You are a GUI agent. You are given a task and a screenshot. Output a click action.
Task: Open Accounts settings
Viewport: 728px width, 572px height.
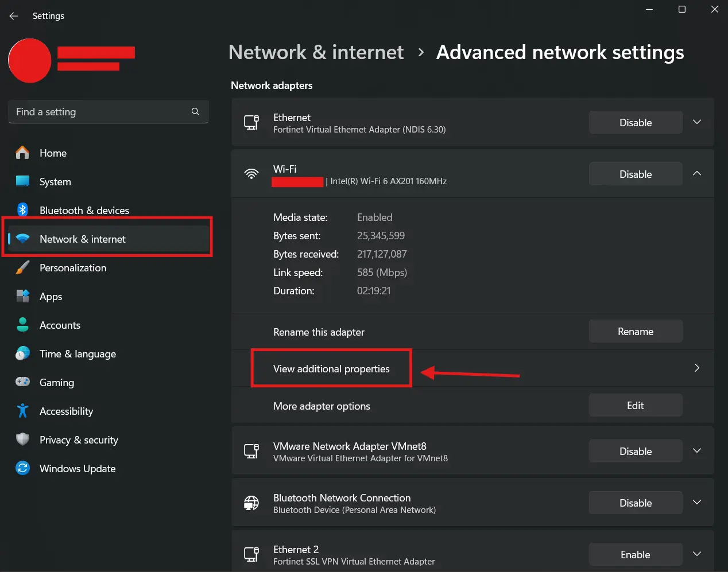(x=109, y=325)
